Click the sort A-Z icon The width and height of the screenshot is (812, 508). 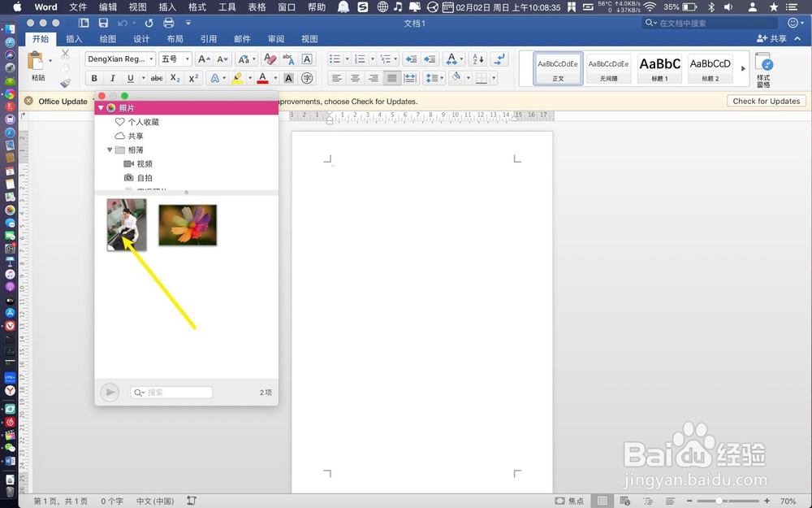pos(478,59)
